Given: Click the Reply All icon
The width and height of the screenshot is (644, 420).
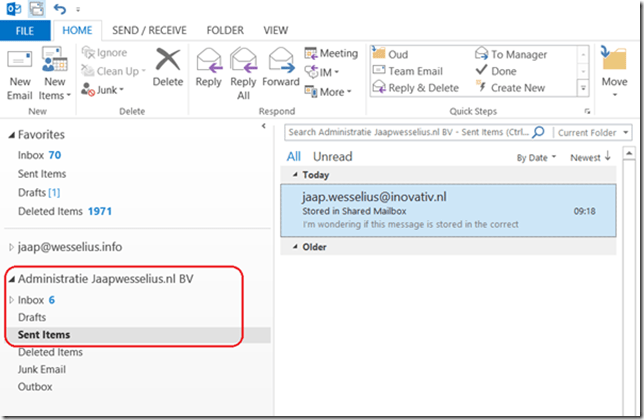Looking at the screenshot, I should pyautogui.click(x=243, y=62).
